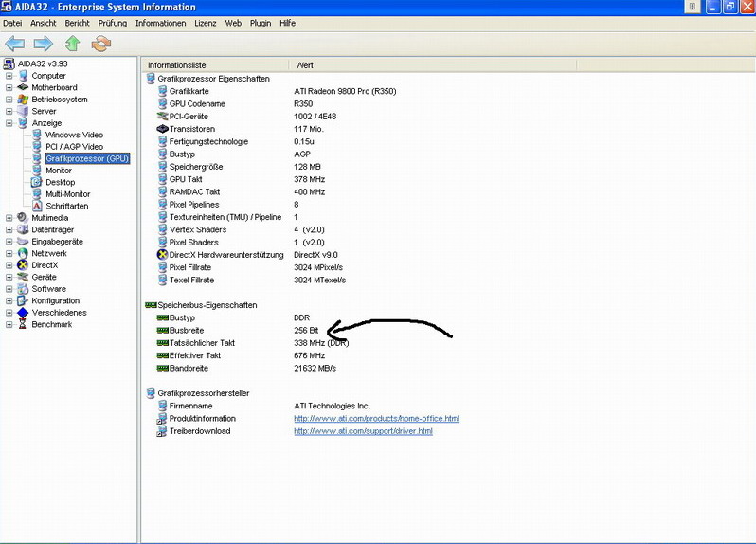Click the Benchmark hourglass icon
The image size is (756, 544).
[23, 324]
